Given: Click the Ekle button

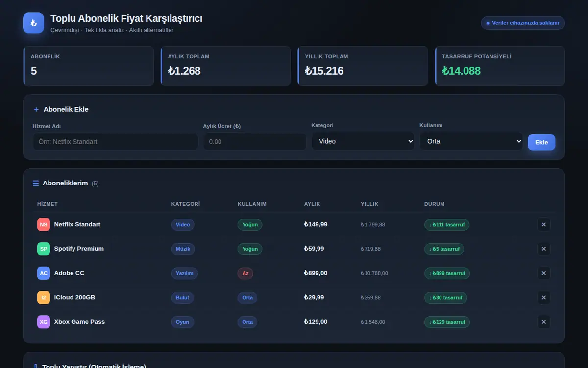Looking at the screenshot, I should click(x=541, y=142).
